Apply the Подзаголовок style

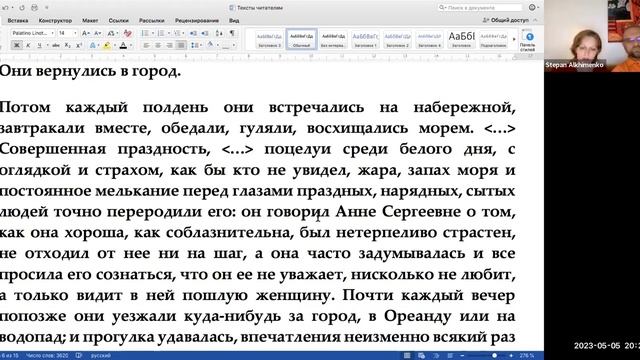(493, 40)
